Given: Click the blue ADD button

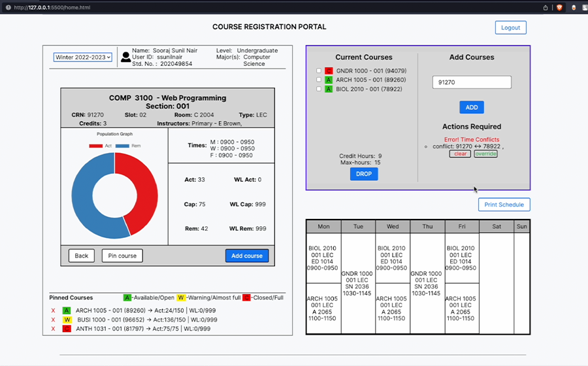Looking at the screenshot, I should click(472, 107).
